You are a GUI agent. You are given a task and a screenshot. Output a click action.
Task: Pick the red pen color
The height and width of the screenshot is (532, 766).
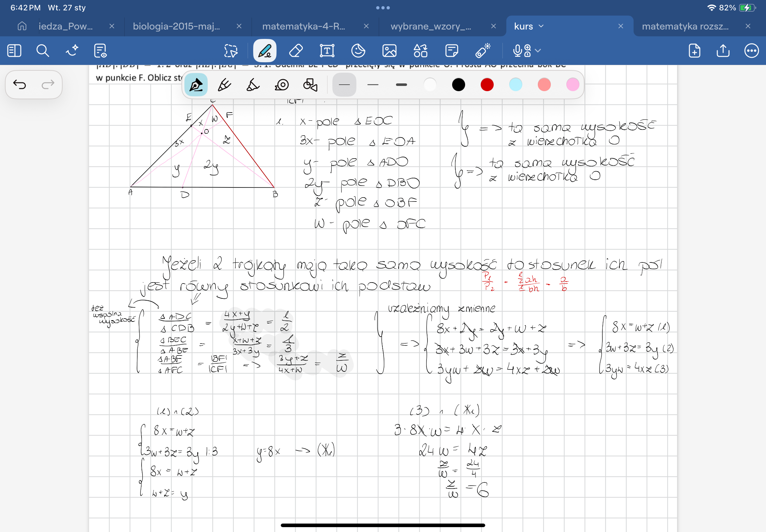tap(487, 85)
